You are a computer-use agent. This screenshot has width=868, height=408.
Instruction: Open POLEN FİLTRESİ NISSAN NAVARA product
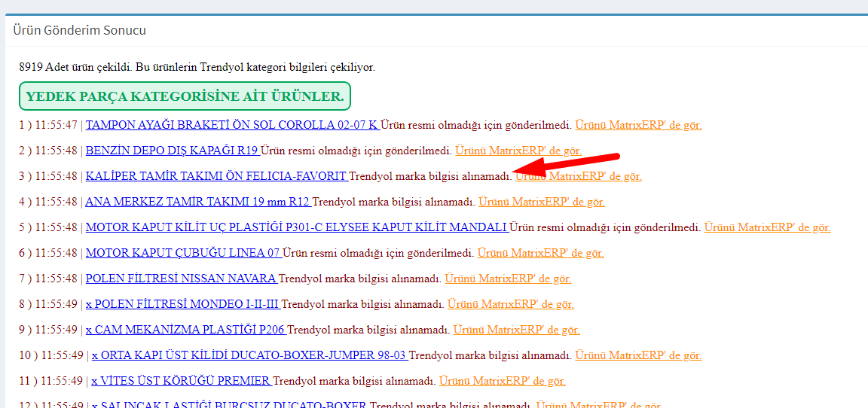[181, 279]
